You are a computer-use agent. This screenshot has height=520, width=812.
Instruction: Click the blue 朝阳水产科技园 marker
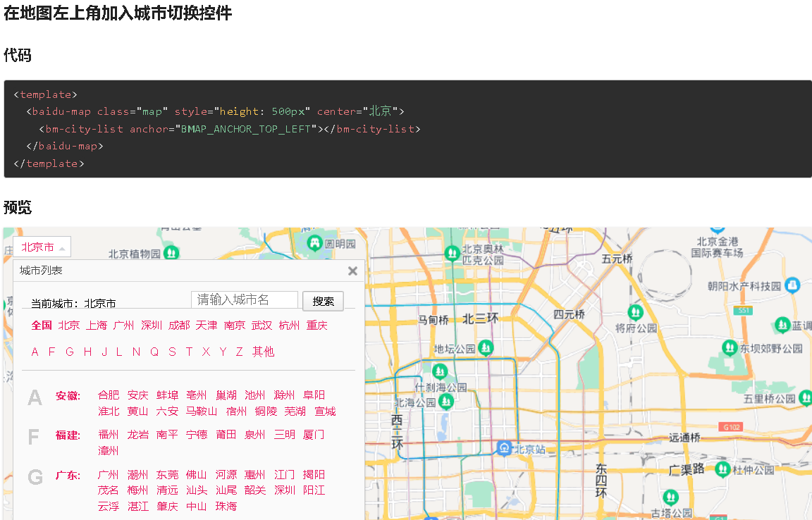click(794, 285)
